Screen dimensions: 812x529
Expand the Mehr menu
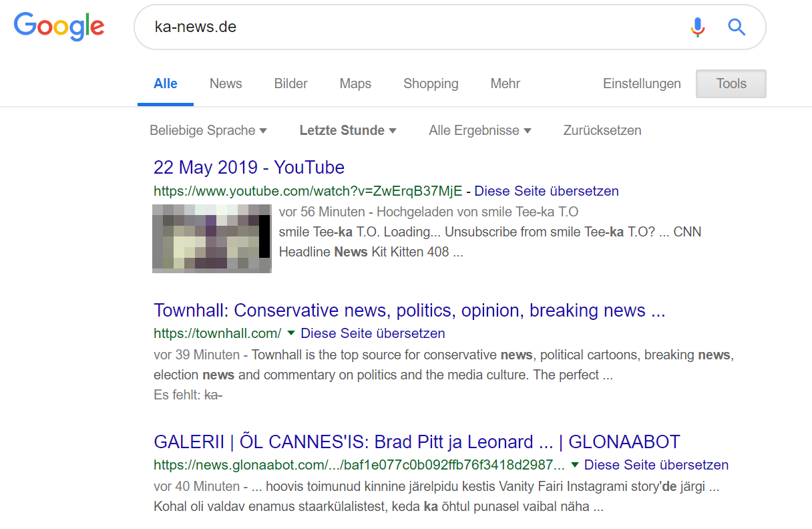coord(505,83)
